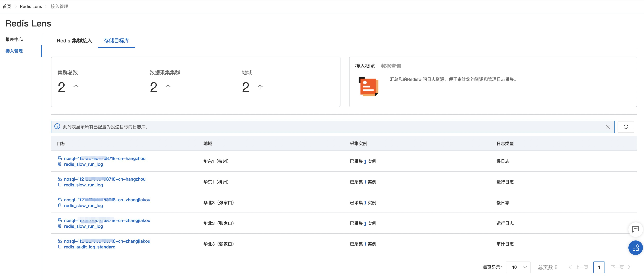Image resolution: width=644 pixels, height=280 pixels.
Task: Click logstore icon in hangzhou 运行日志 row
Action: (x=60, y=185)
